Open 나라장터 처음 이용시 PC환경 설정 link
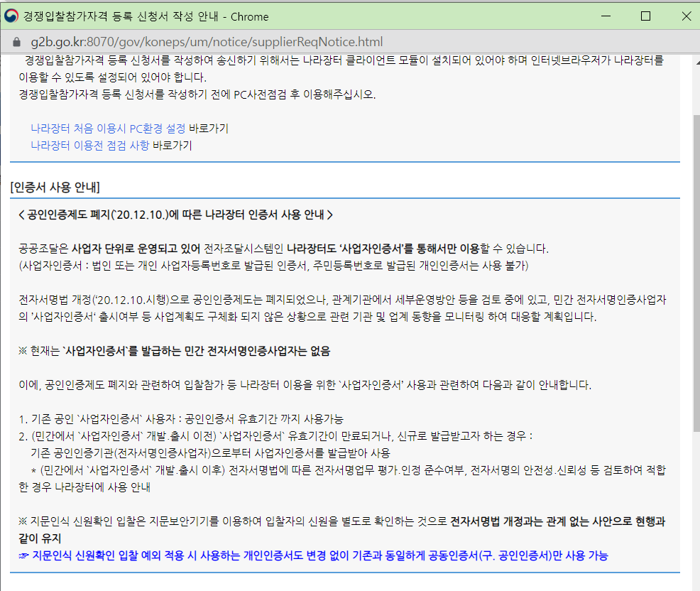700x591 pixels. [108, 129]
